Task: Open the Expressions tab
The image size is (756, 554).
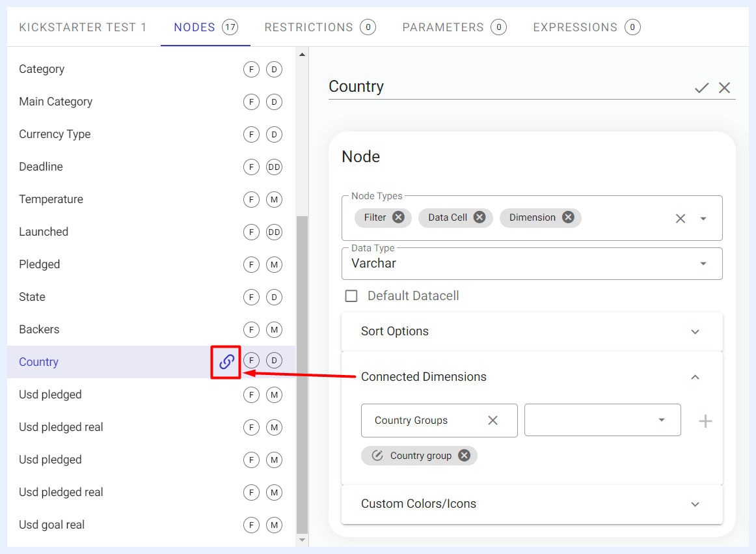Action: click(586, 27)
